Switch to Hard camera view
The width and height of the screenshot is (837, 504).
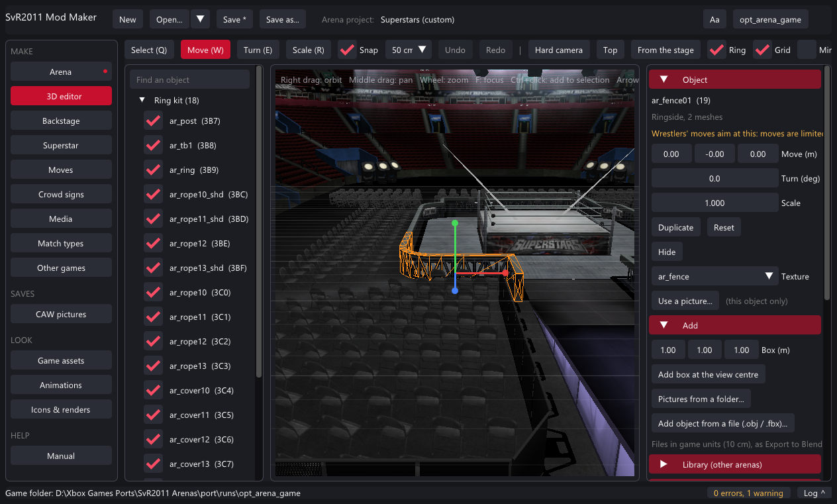pyautogui.click(x=559, y=50)
